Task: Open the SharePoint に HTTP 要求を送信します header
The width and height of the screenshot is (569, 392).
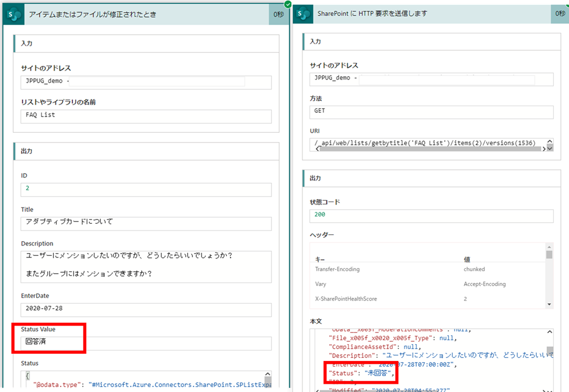Action: pyautogui.click(x=432, y=14)
